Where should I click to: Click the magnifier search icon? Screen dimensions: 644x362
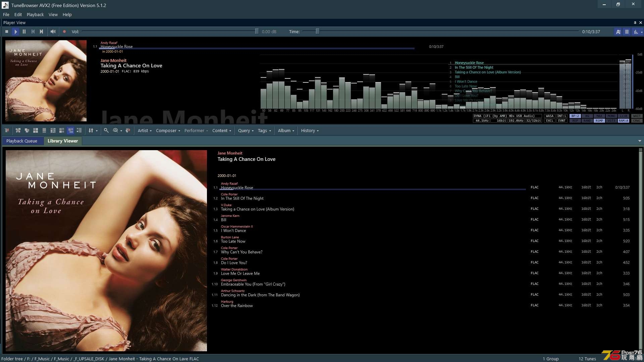click(x=106, y=130)
